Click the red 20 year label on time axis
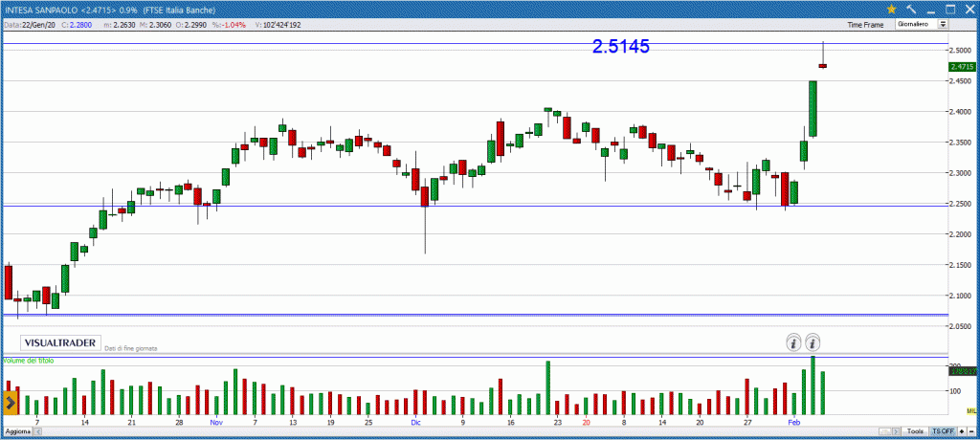Screen dimensions: 980x440 click(587, 423)
